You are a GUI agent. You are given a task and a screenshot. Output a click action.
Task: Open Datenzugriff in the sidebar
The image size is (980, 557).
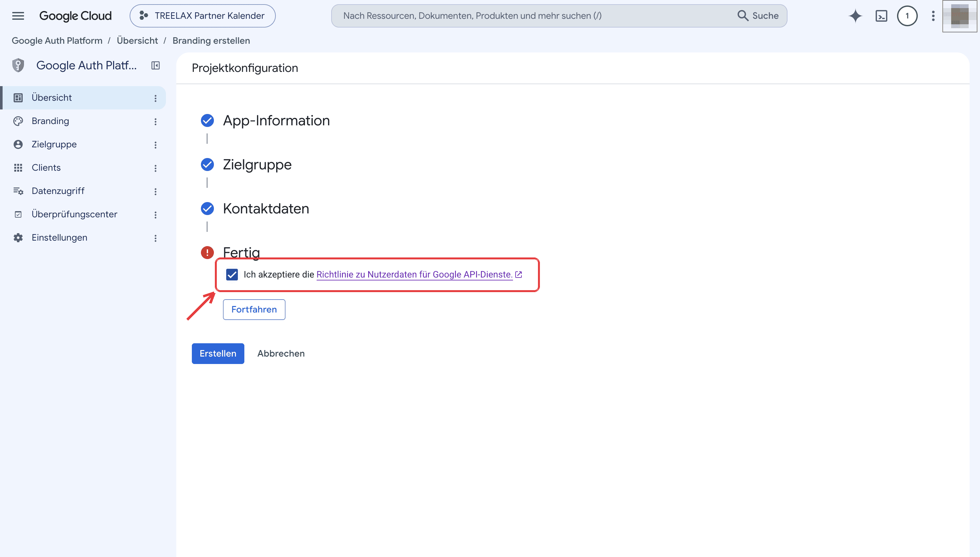click(x=83, y=191)
